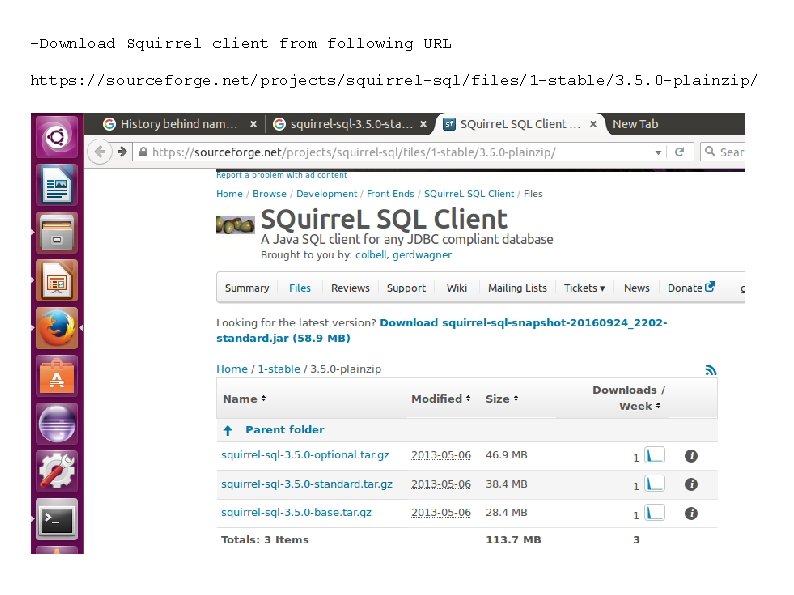Switch to History behind name tab
The height and width of the screenshot is (595, 794).
click(178, 124)
